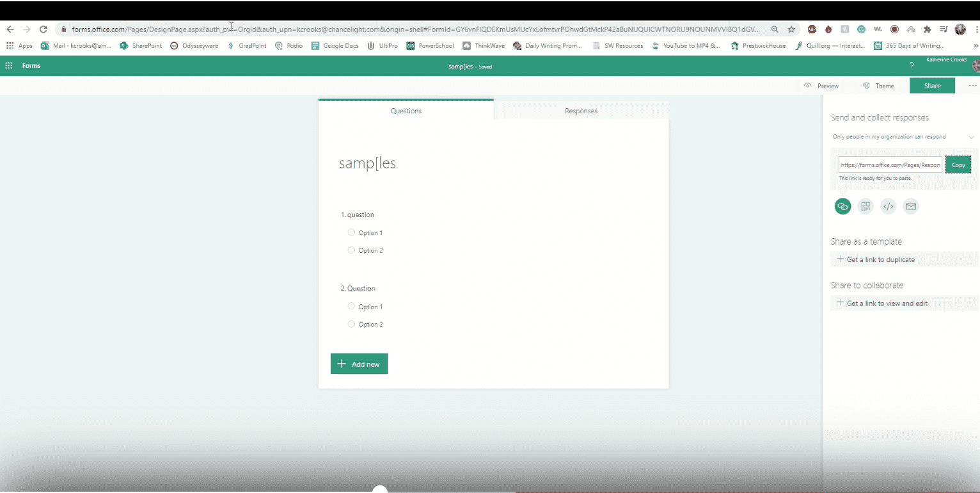Screen dimensions: 980x493
Task: Select Option 2 of question 2
Action: click(351, 323)
